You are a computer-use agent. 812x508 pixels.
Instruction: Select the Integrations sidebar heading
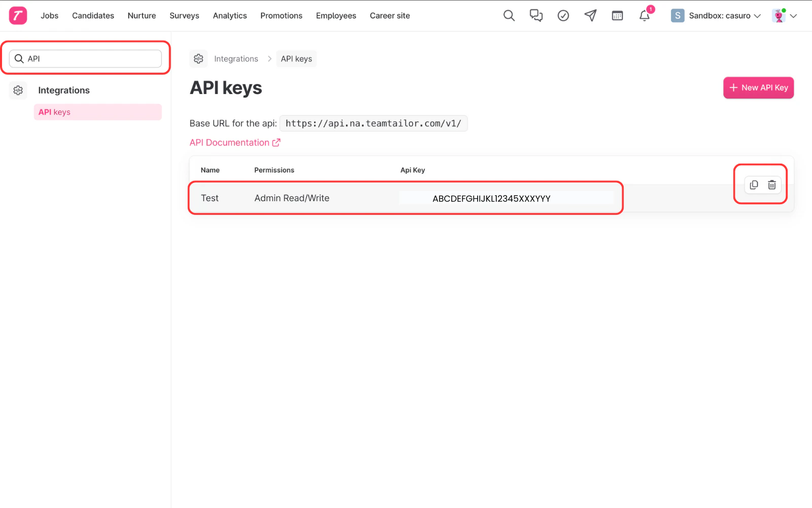[64, 90]
